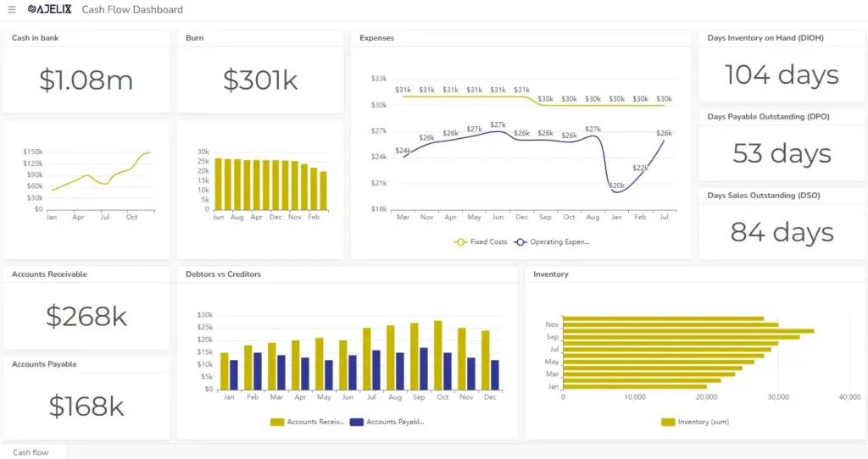This screenshot has width=868, height=459.
Task: Click the Sep blue bar in Debtors chart
Action: pyautogui.click(x=424, y=369)
